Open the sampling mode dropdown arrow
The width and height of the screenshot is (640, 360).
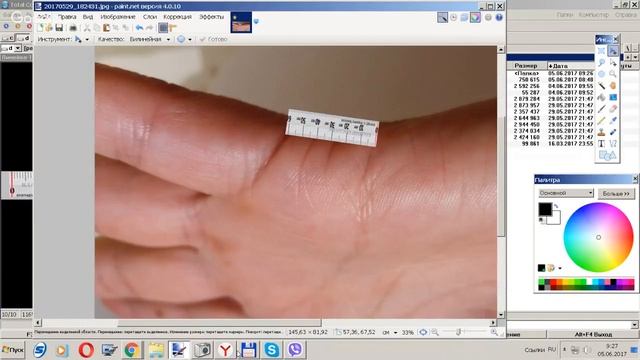click(190, 40)
